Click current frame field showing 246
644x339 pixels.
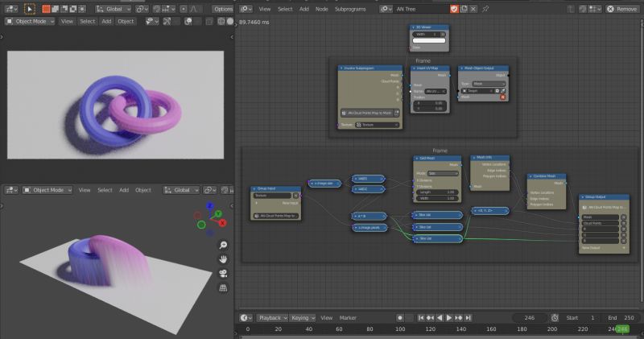(x=530, y=317)
